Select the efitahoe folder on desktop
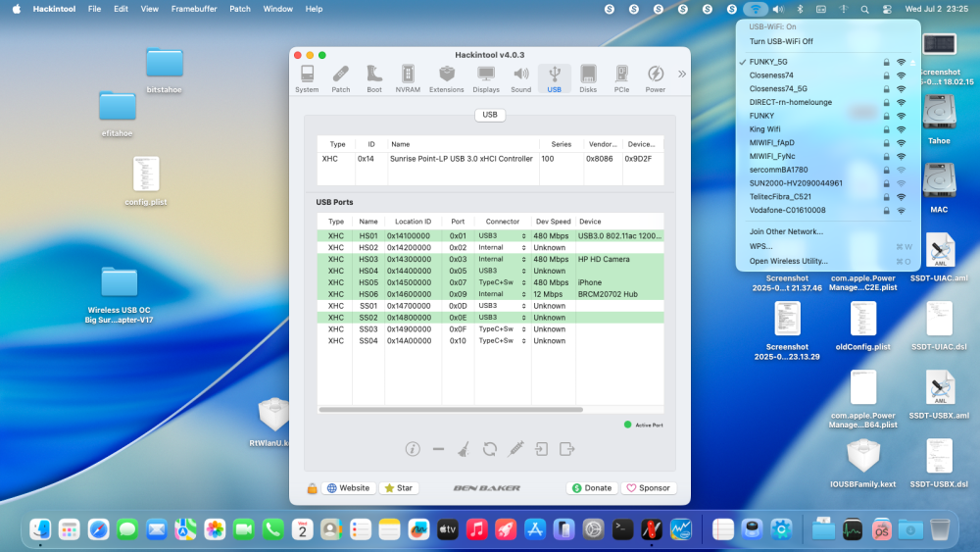This screenshot has height=552, width=980. (117, 114)
